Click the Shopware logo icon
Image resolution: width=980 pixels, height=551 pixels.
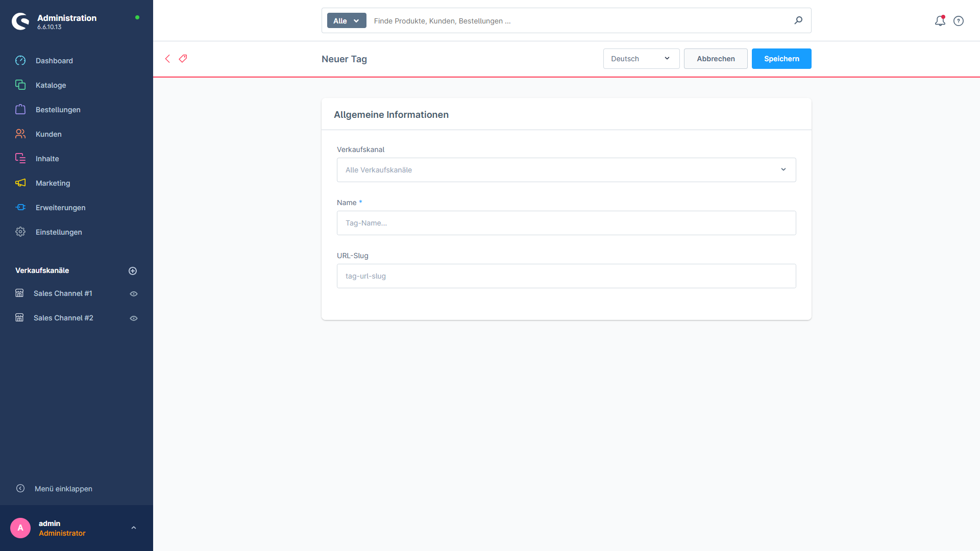click(x=20, y=21)
